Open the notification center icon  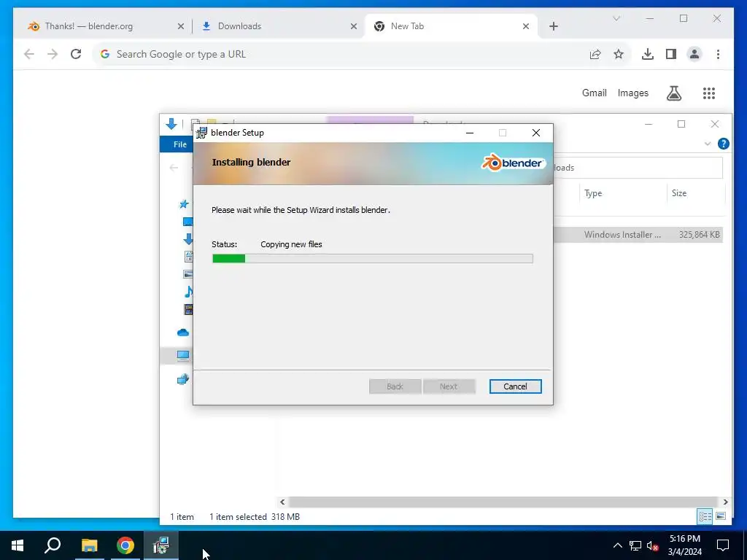(x=723, y=545)
